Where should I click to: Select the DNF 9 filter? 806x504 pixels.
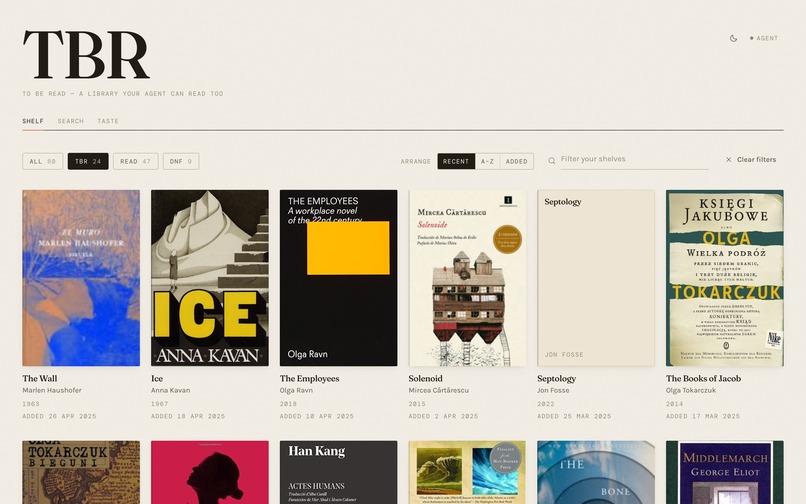(x=181, y=161)
